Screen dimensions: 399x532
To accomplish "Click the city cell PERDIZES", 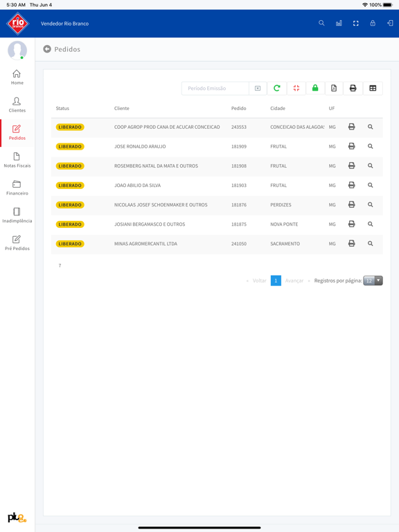I will (x=281, y=204).
